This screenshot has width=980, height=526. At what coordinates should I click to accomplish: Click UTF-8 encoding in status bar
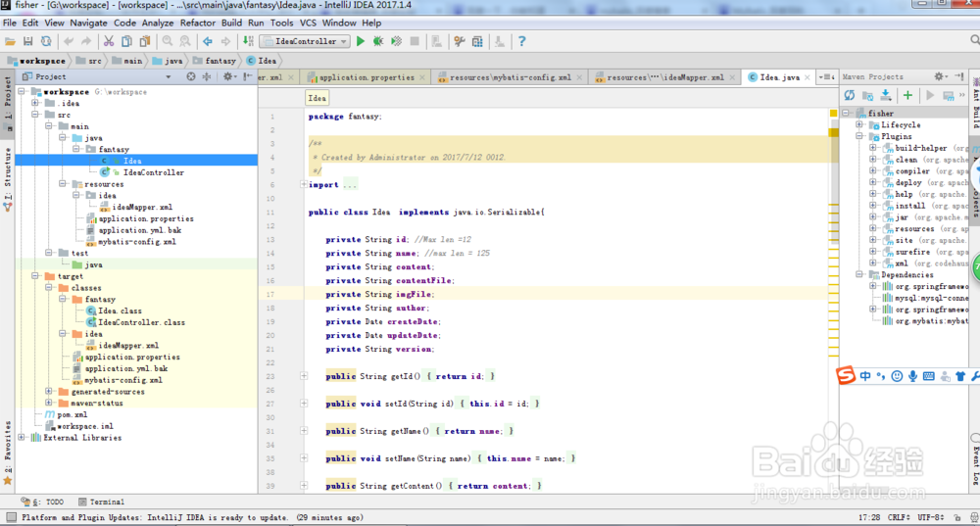[x=931, y=517]
